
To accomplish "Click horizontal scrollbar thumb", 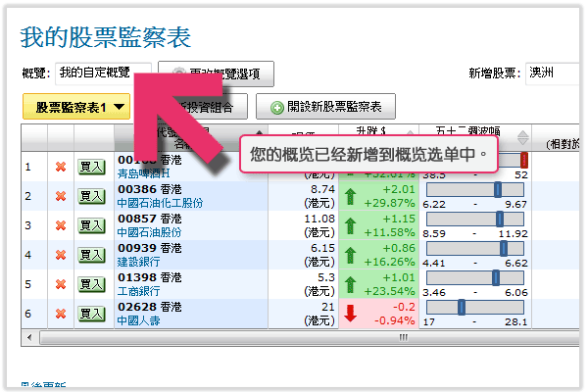I will point(310,338).
